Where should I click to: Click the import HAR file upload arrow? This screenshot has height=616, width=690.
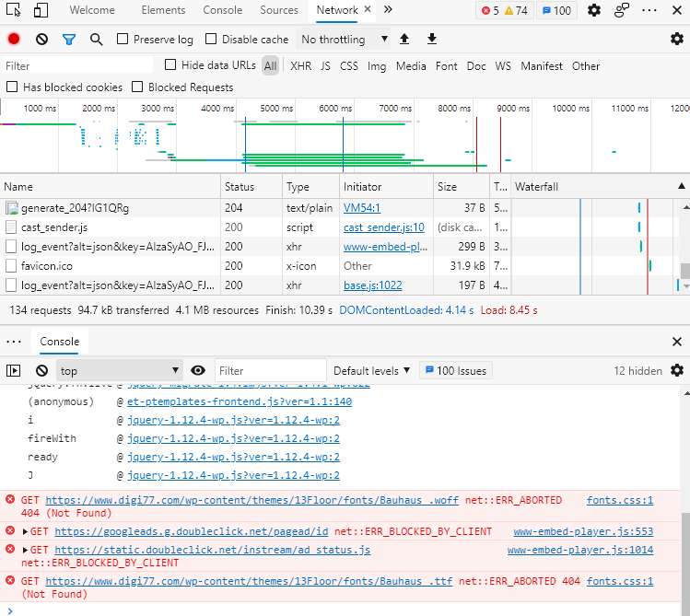(404, 40)
